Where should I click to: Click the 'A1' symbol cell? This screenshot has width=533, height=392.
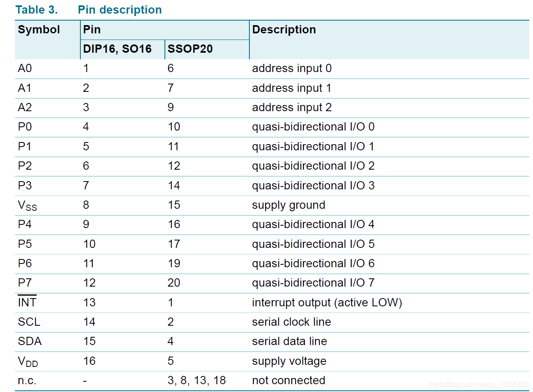(x=25, y=88)
